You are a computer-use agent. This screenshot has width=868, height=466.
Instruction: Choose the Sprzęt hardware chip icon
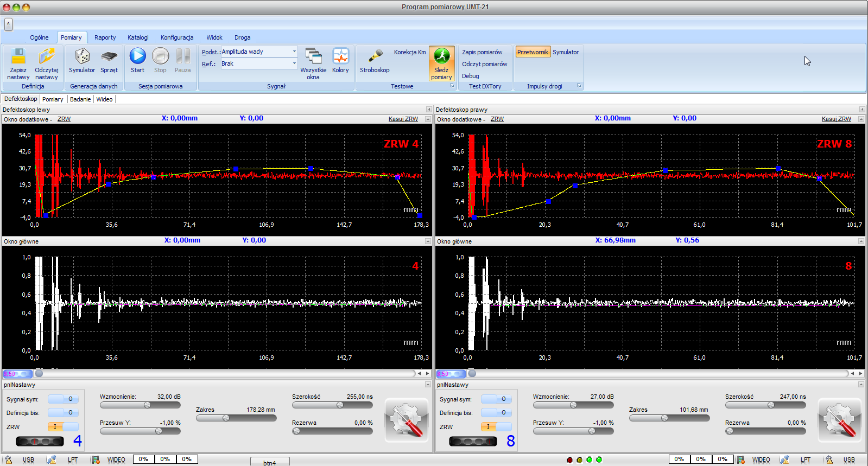pyautogui.click(x=109, y=57)
